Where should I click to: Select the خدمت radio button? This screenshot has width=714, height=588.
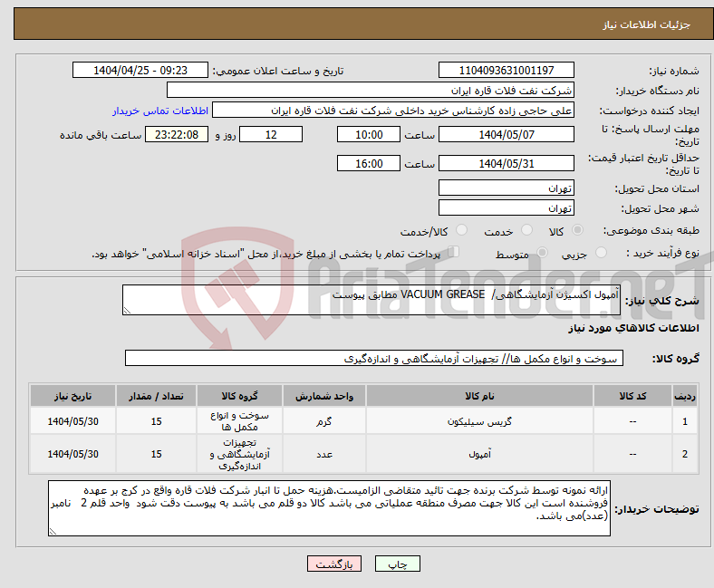[x=526, y=230]
